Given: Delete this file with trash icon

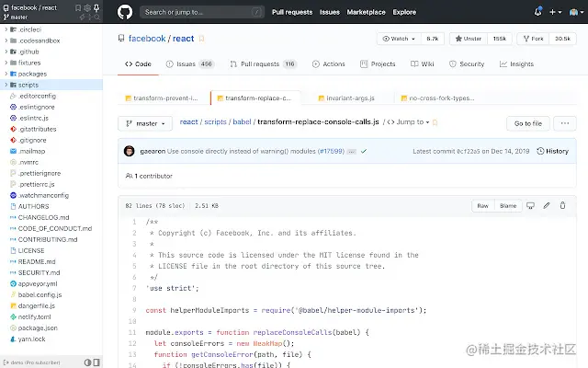Looking at the screenshot, I should tap(562, 205).
